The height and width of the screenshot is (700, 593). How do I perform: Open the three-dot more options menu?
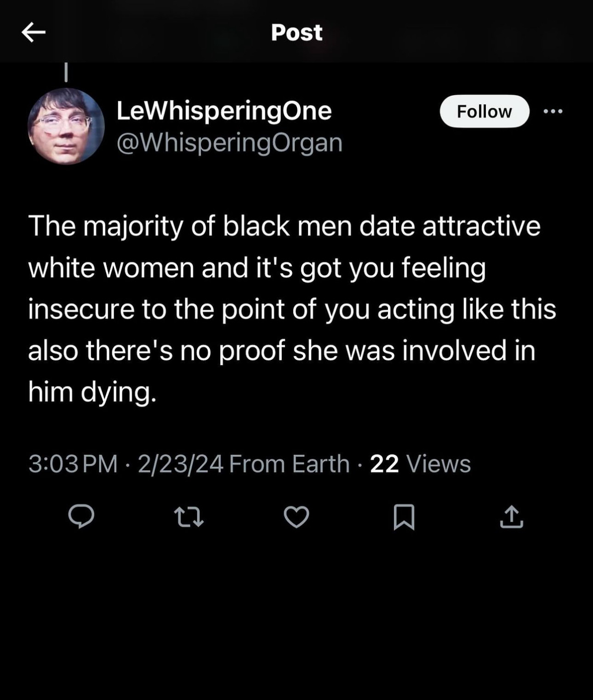pos(553,111)
